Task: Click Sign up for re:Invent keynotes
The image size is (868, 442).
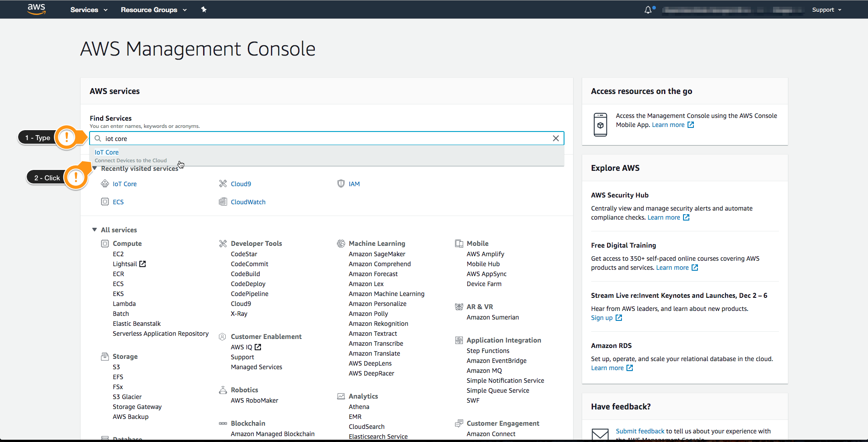Action: pos(606,318)
